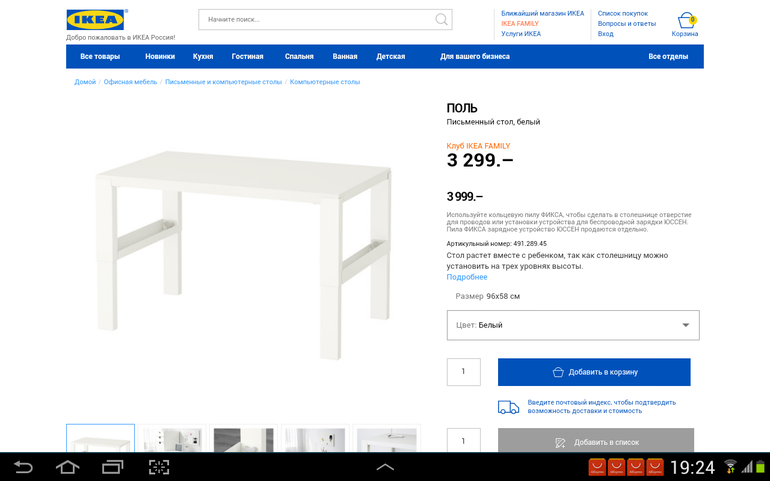
Task: Select the second product thumbnail image
Action: (172, 439)
